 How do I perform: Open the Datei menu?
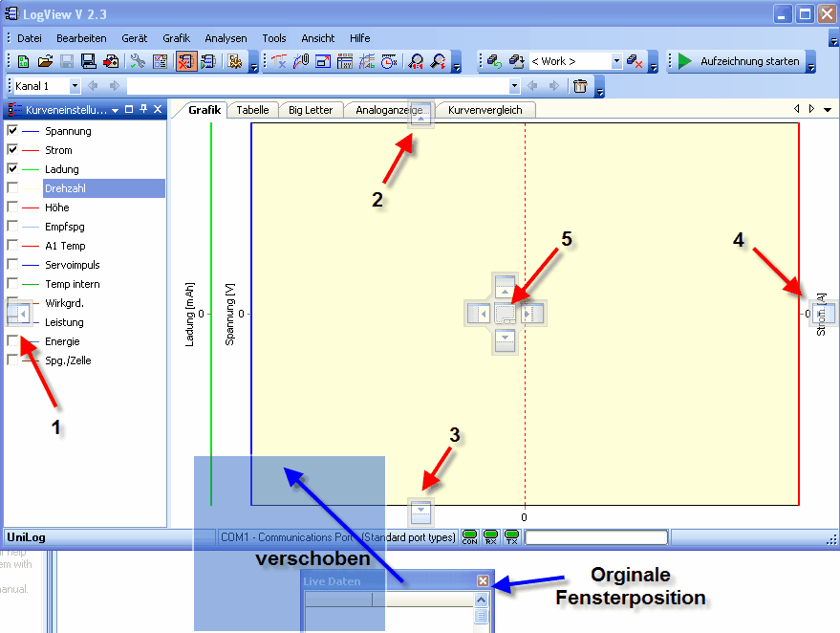30,38
